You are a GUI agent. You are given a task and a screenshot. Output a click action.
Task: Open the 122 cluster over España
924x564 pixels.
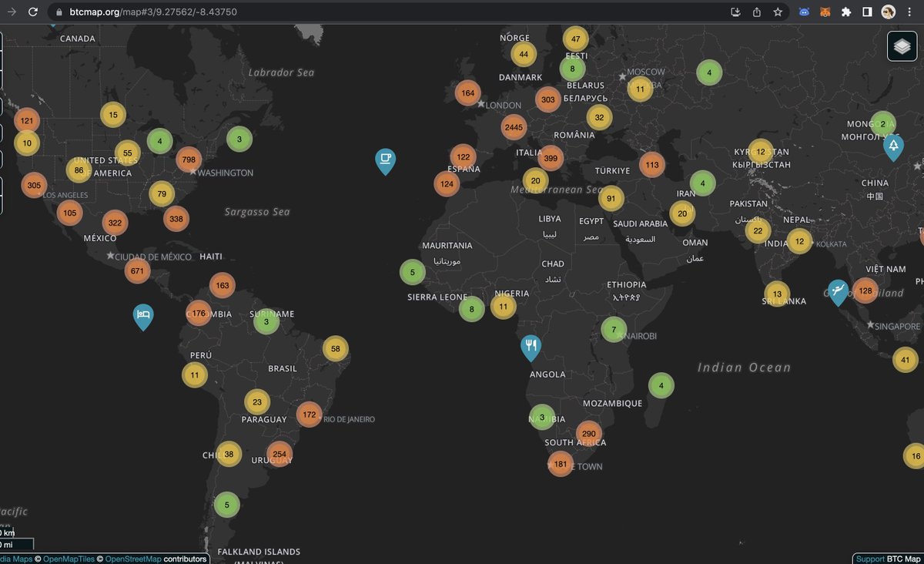463,156
